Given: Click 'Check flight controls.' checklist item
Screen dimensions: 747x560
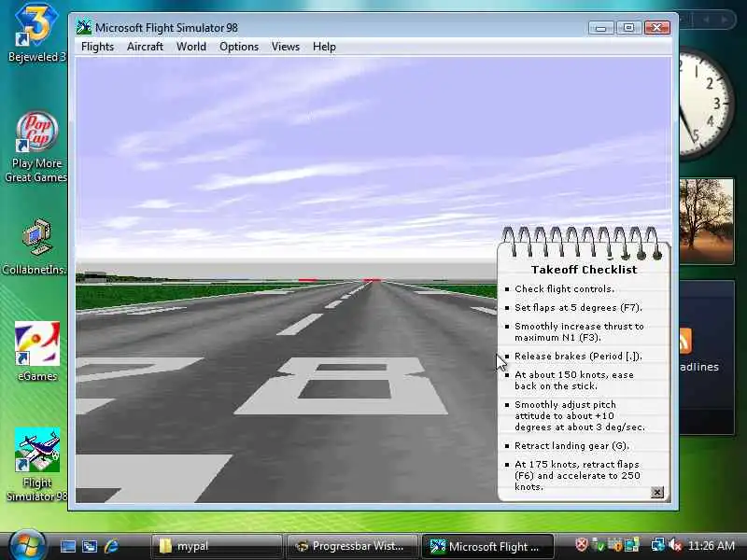Looking at the screenshot, I should point(565,289).
